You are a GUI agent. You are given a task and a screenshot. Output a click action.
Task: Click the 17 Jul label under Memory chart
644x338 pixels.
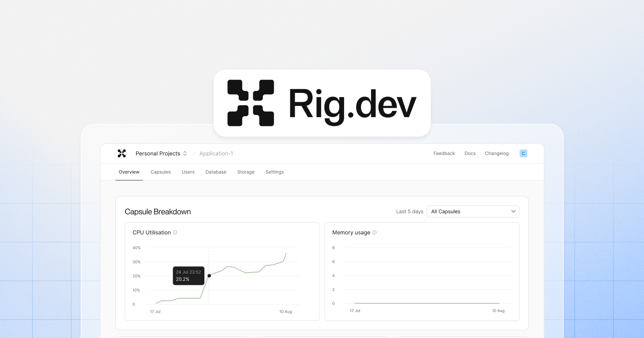click(355, 311)
